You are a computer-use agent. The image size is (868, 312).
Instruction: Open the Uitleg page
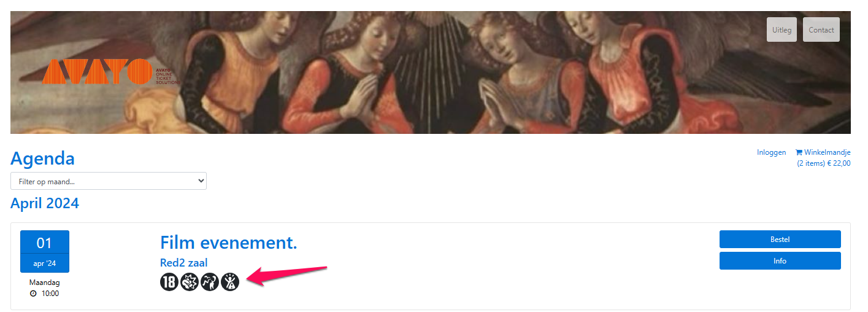click(782, 29)
